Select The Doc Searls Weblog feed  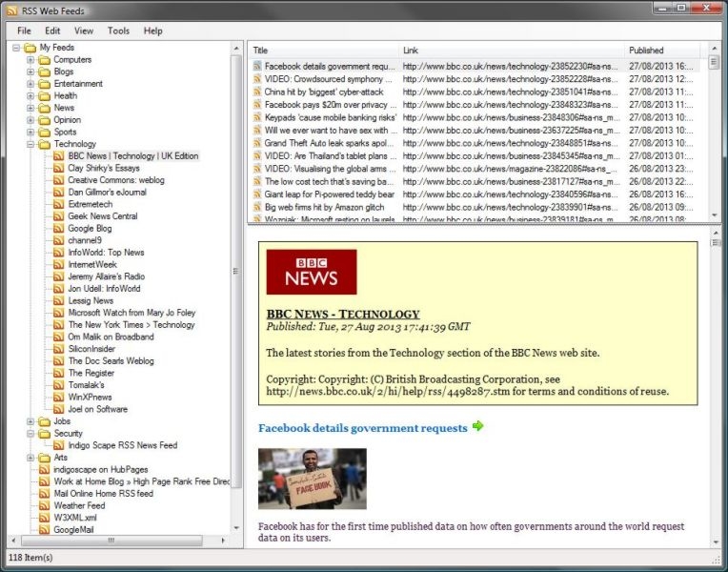pos(111,361)
